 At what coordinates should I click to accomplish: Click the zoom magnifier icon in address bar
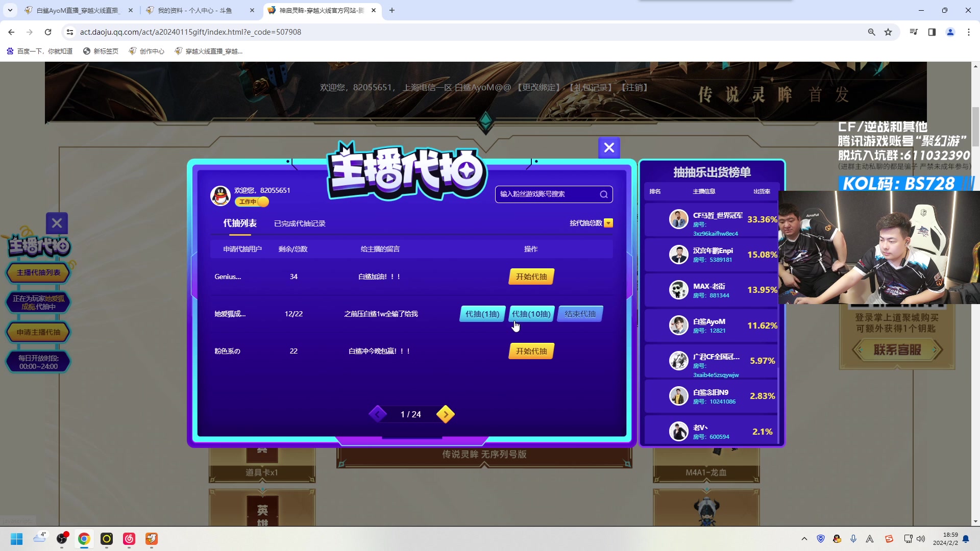(872, 32)
